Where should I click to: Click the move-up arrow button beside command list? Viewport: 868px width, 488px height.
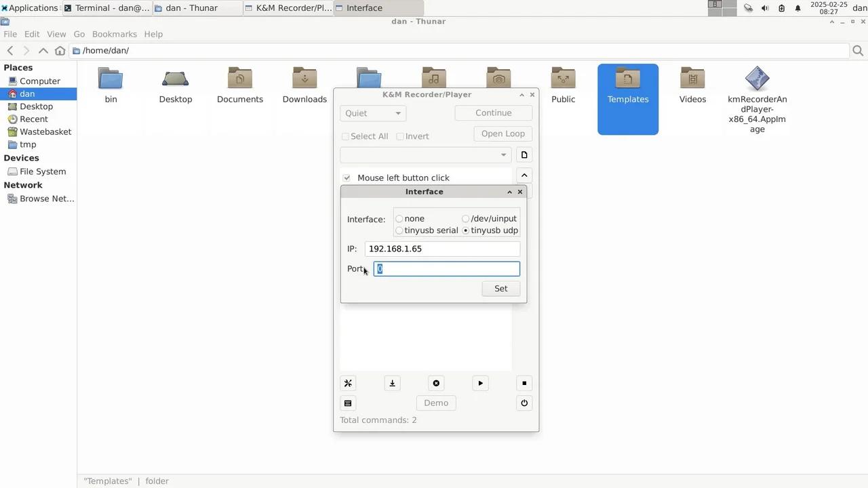point(524,175)
